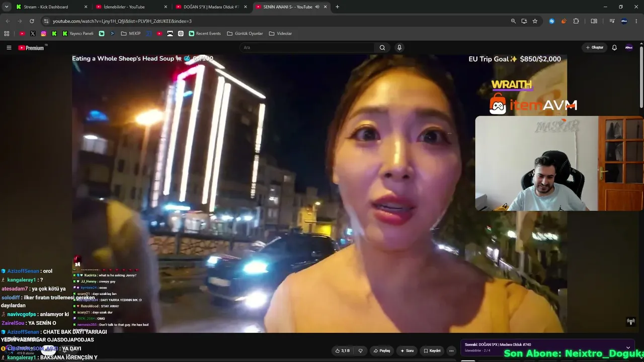Open more actions under the video
This screenshot has height=362, width=644.
451,350
